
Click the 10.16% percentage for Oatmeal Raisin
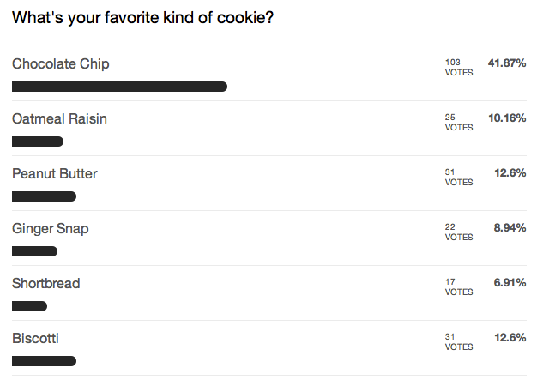(506, 118)
